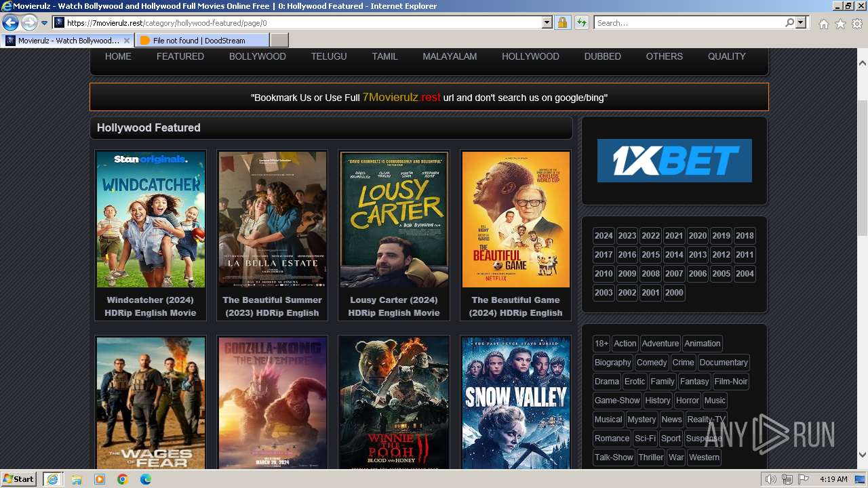The image size is (868, 488).
Task: Filter by year 2000
Action: pos(674,293)
